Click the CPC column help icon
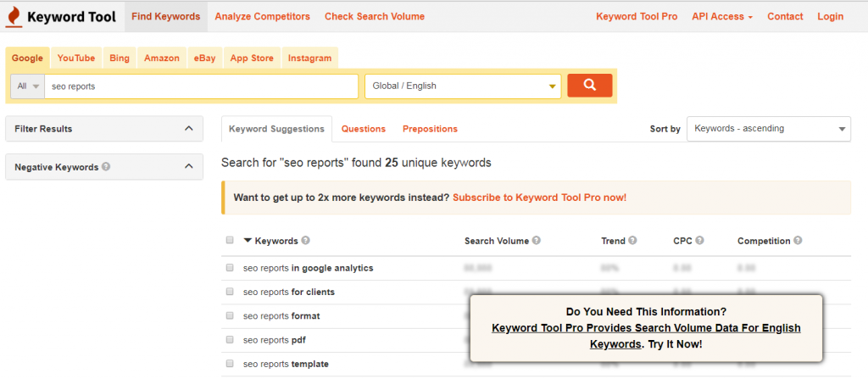This screenshot has width=868, height=379. 699,241
